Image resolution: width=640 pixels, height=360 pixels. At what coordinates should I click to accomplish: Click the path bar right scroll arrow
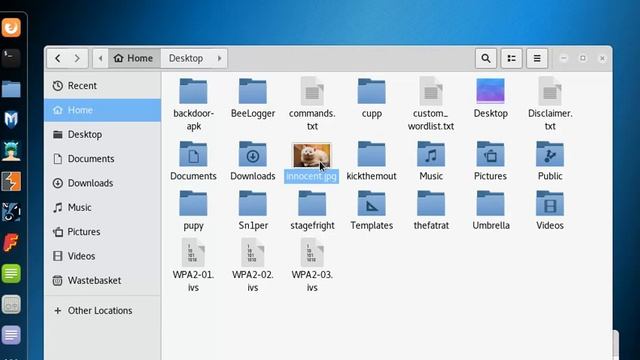tap(220, 58)
